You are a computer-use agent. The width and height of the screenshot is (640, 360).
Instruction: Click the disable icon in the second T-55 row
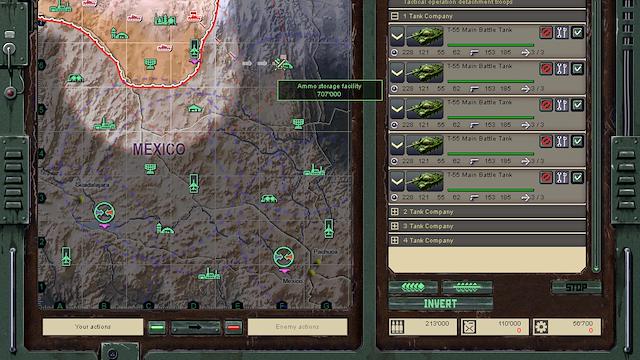[x=546, y=69]
